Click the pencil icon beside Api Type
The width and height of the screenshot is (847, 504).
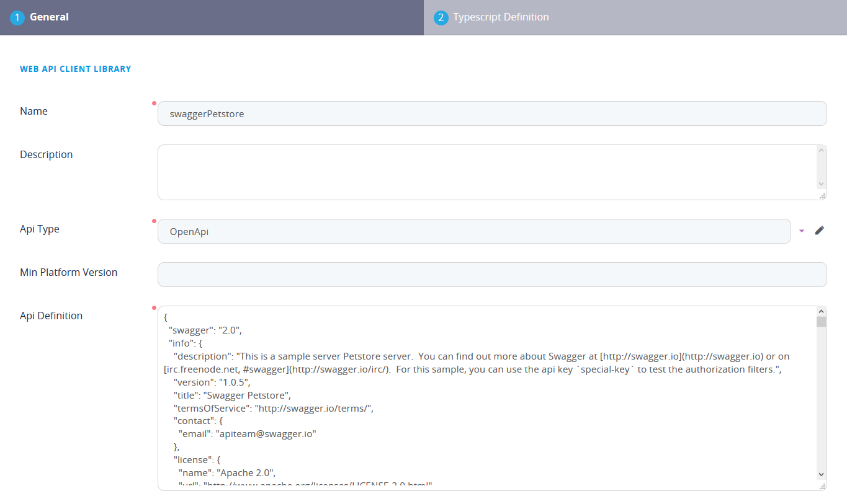point(820,230)
